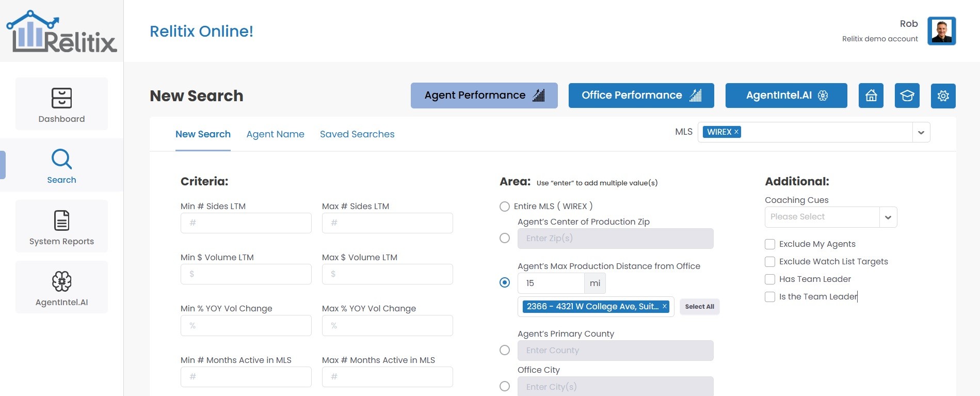Select Agent's Primary County radio button
The width and height of the screenshot is (980, 396).
(x=505, y=350)
